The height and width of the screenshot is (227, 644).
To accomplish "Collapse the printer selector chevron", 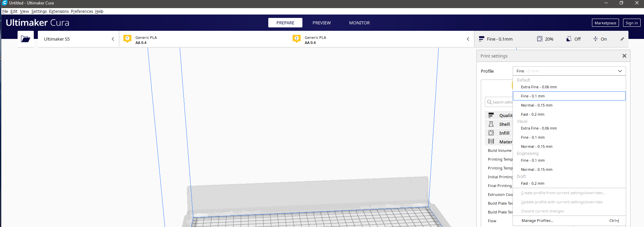I will coord(113,39).
